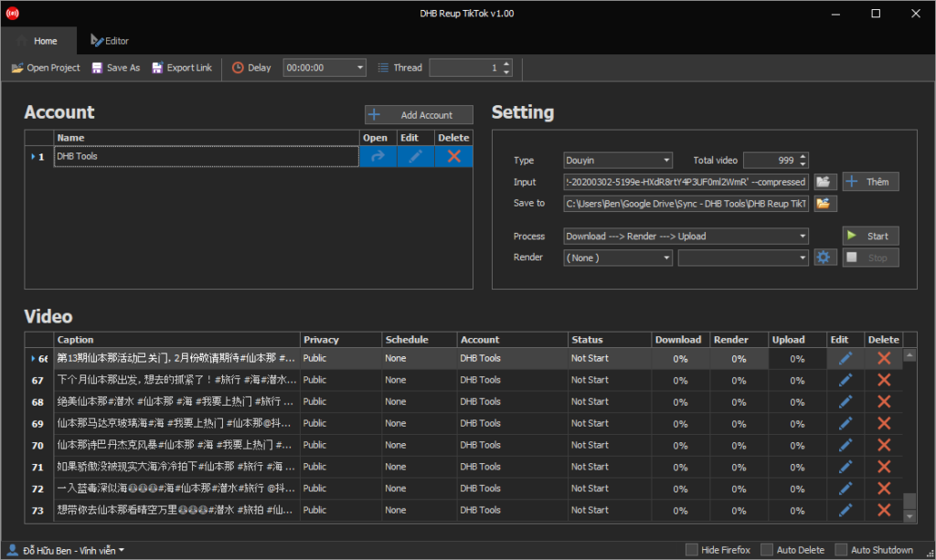Increase the Total video stepper value
Viewport: 936px width, 560px height.
coord(803,157)
